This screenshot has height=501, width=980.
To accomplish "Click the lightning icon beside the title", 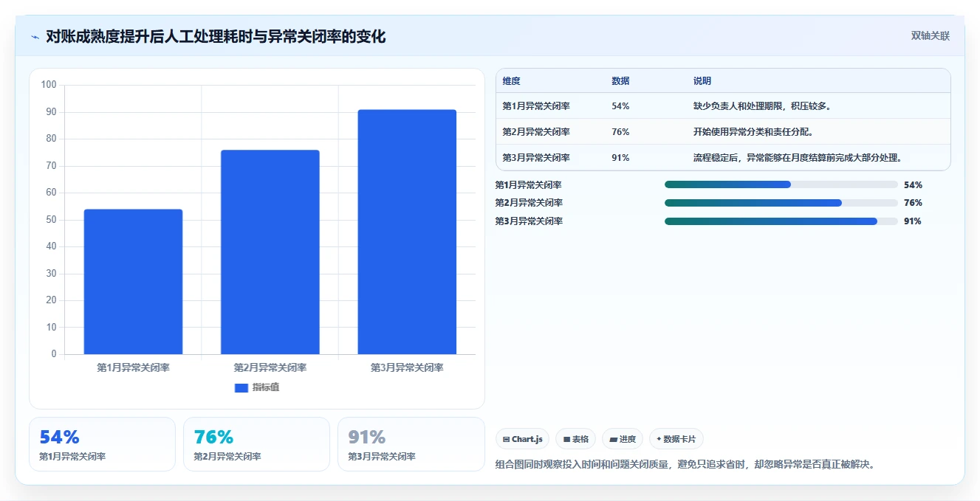I will click(x=35, y=37).
